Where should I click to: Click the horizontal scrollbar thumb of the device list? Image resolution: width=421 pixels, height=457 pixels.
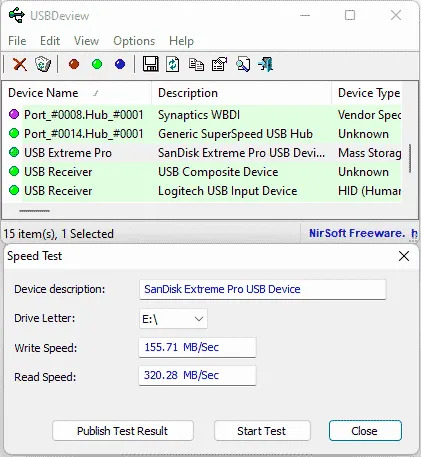coord(34,211)
